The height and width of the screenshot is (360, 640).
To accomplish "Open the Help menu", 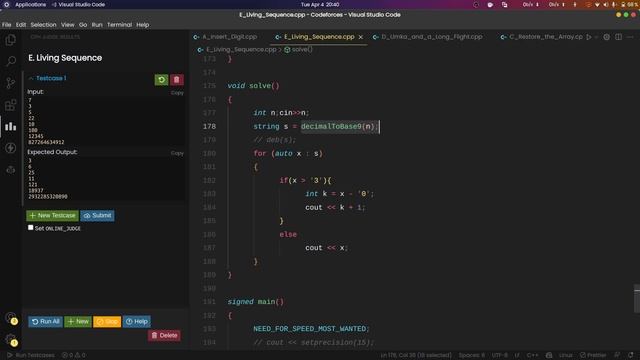I will tap(142, 24).
